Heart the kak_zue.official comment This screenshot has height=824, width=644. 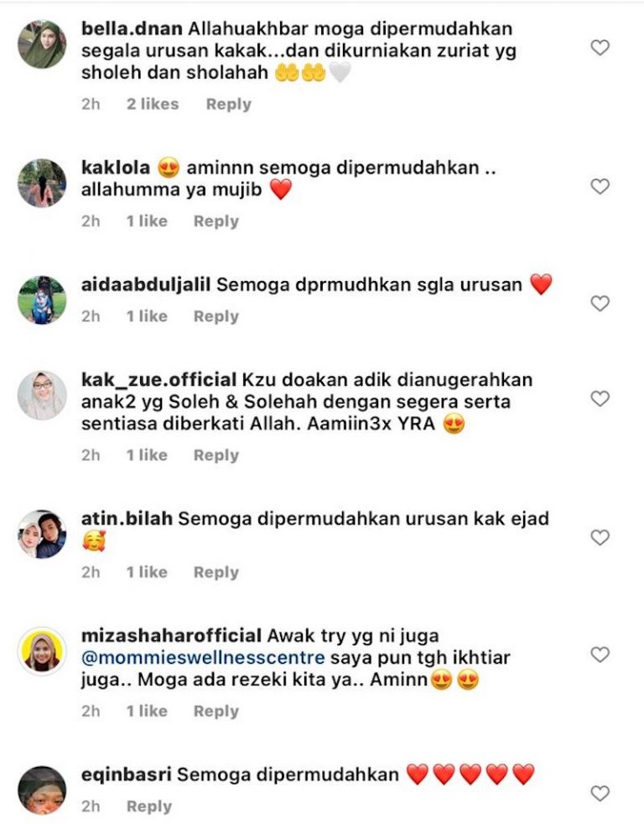(600, 399)
